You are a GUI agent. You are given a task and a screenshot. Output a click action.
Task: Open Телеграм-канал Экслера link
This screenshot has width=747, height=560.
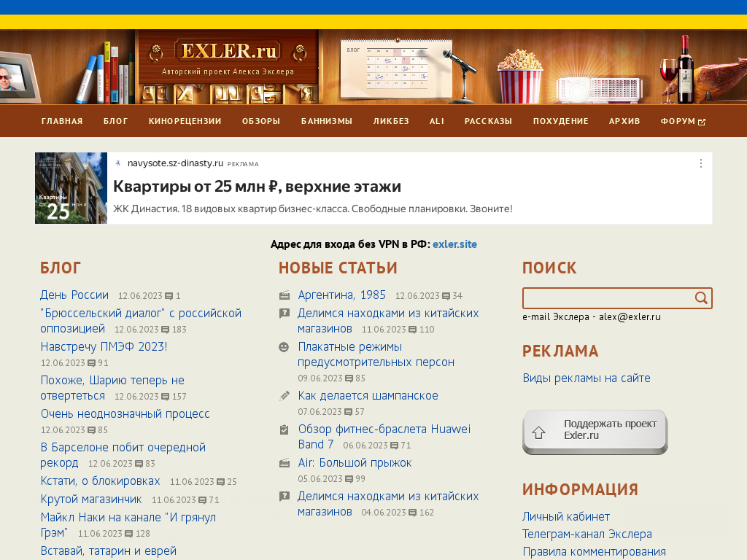point(587,534)
